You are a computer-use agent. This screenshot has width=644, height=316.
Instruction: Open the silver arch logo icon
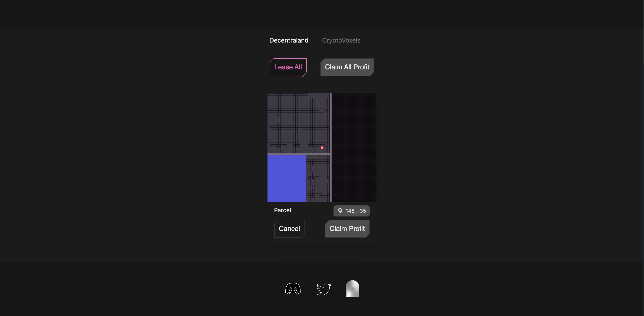point(352,289)
